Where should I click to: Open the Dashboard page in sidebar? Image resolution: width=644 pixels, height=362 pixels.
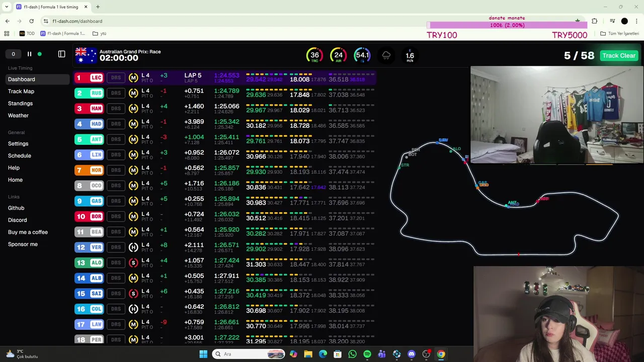[x=38, y=79]
